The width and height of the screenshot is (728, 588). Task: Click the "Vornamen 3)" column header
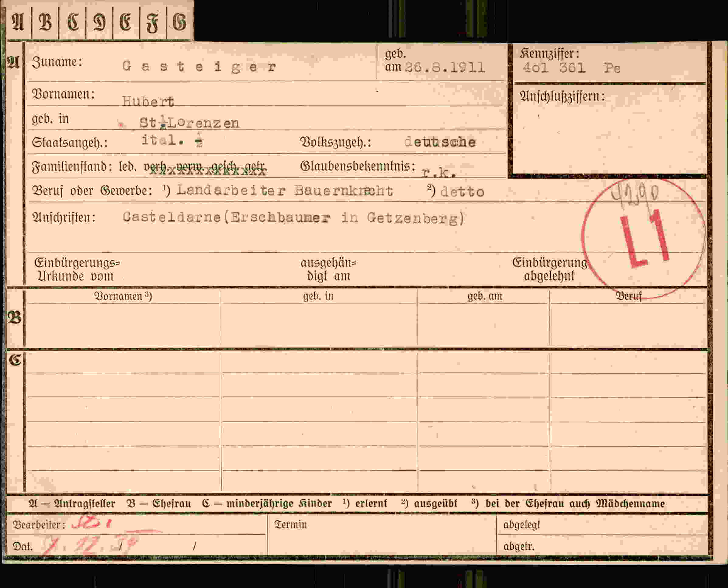[123, 296]
